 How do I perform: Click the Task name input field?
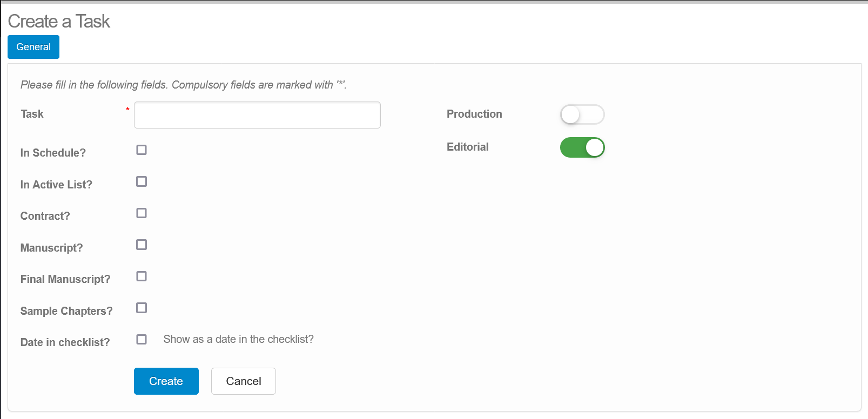[257, 115]
